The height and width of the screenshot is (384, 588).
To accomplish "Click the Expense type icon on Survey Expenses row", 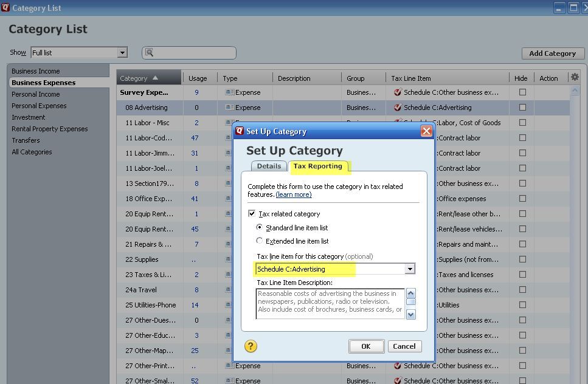I will [x=229, y=92].
